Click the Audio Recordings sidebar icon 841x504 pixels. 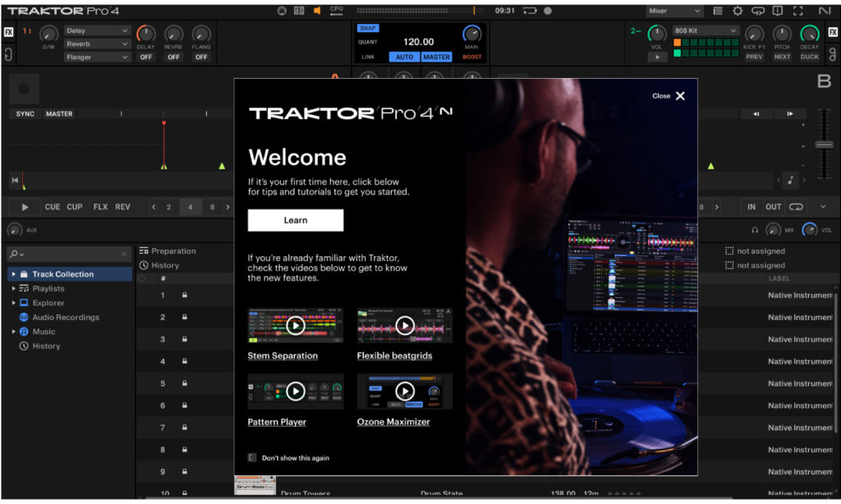point(24,317)
